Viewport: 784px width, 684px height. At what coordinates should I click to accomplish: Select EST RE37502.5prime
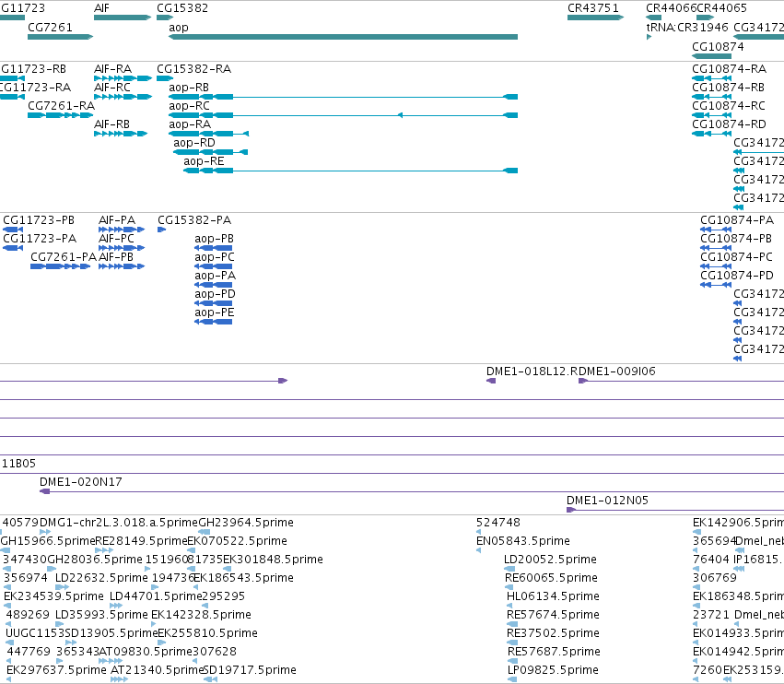(x=511, y=643)
